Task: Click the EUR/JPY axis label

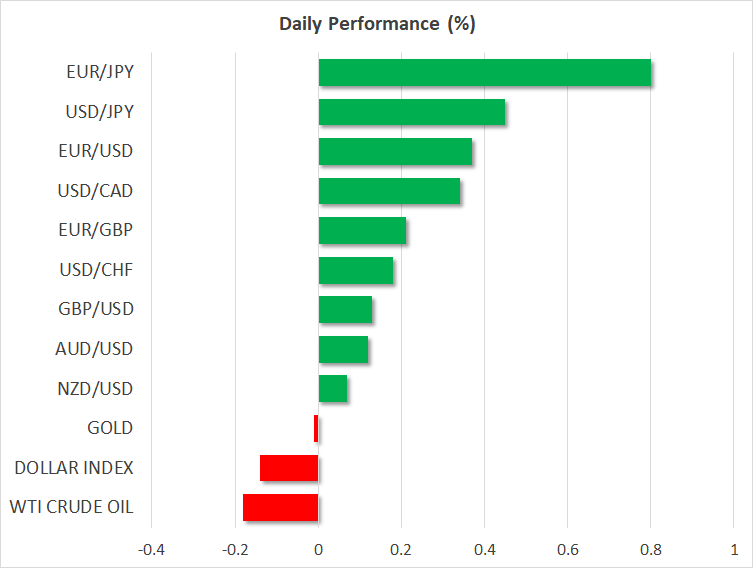Action: tap(100, 72)
